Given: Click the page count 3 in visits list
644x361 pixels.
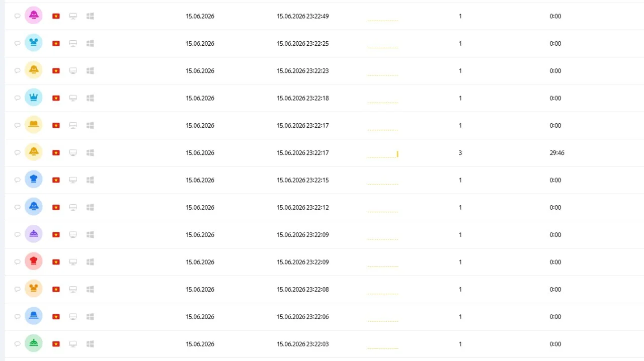Looking at the screenshot, I should [x=460, y=153].
